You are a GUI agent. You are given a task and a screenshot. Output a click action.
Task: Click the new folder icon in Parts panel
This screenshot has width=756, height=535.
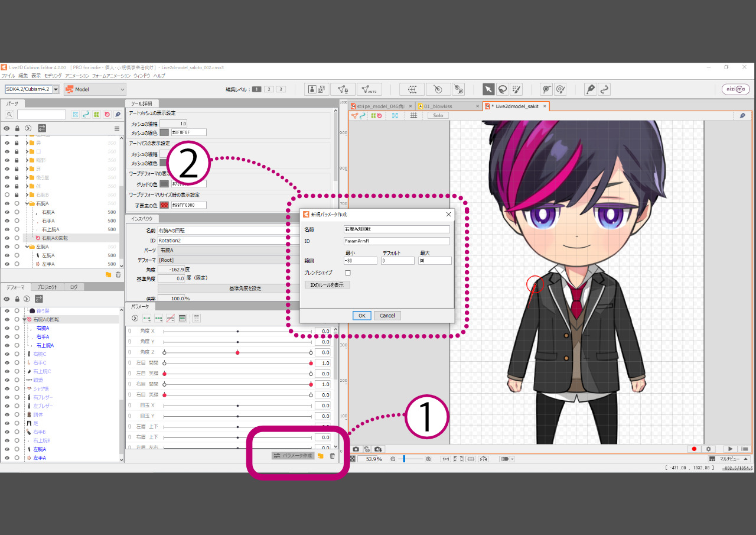[x=108, y=275]
